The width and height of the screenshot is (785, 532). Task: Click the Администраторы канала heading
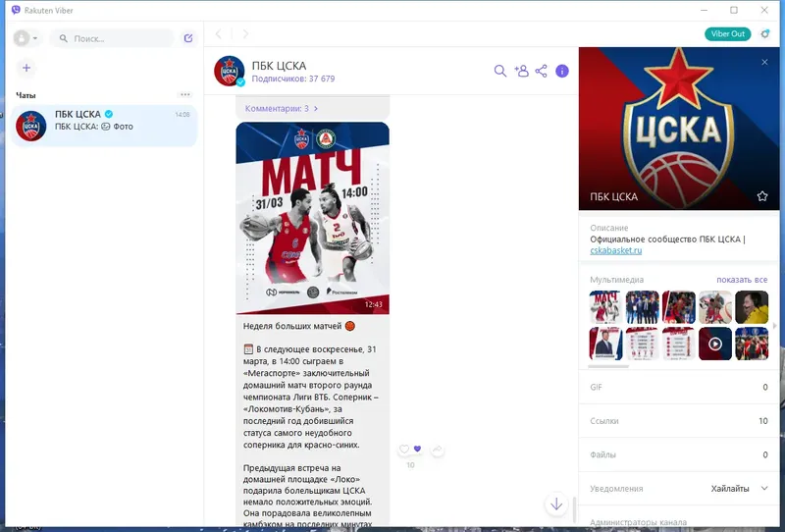pos(639,522)
